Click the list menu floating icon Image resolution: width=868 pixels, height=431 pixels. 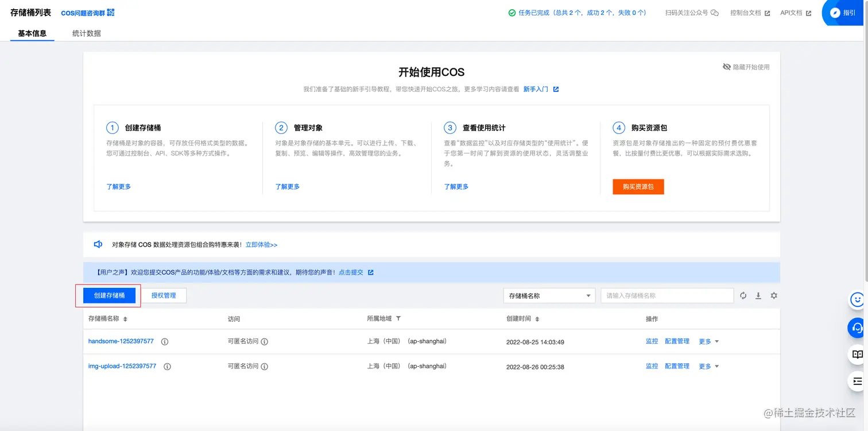[858, 381]
